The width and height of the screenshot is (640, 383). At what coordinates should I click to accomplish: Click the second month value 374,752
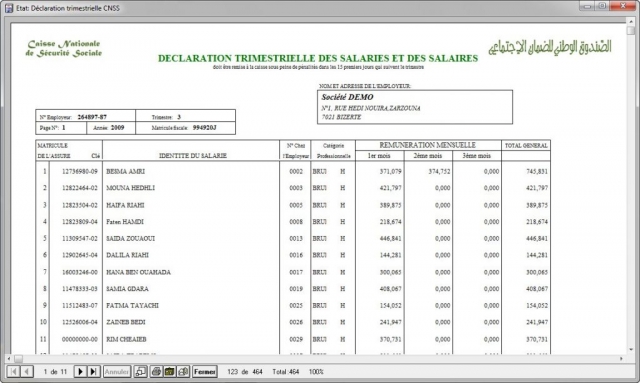[x=439, y=171]
